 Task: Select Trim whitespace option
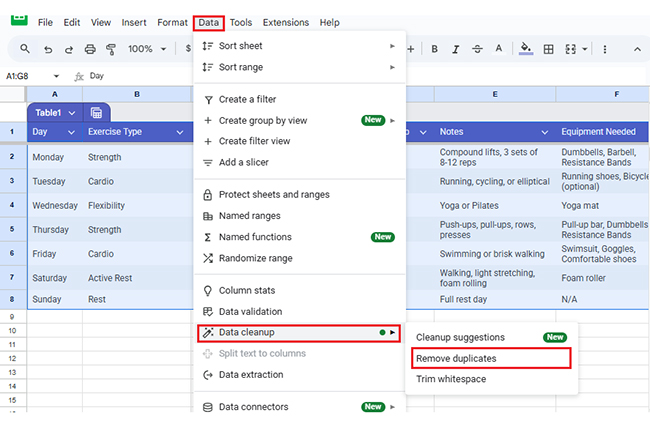pos(451,379)
